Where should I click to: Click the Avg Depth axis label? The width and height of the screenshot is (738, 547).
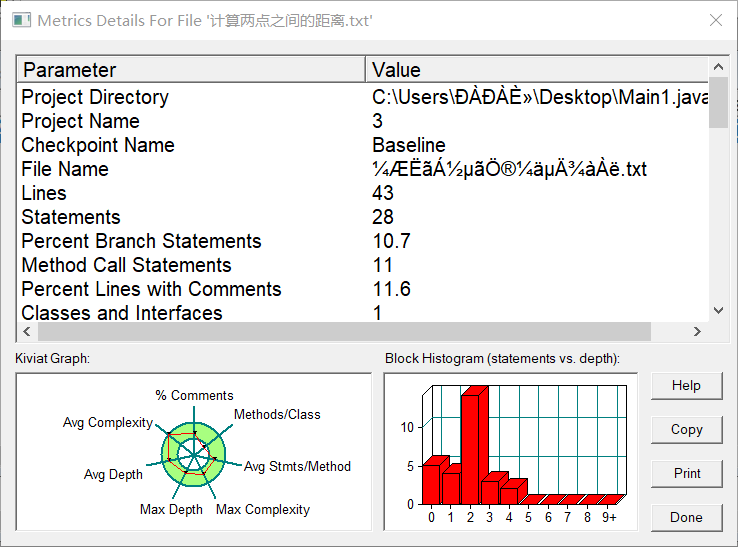pos(113,474)
